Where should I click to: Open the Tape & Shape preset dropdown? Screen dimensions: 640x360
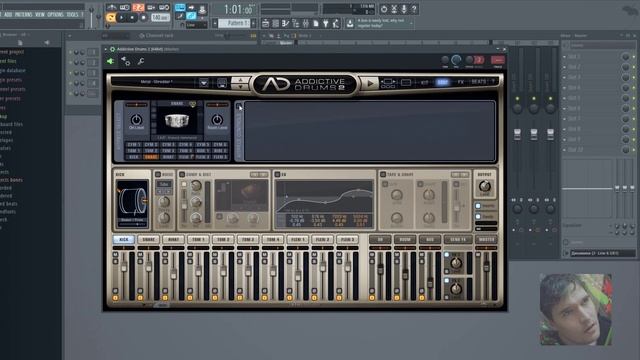(460, 175)
